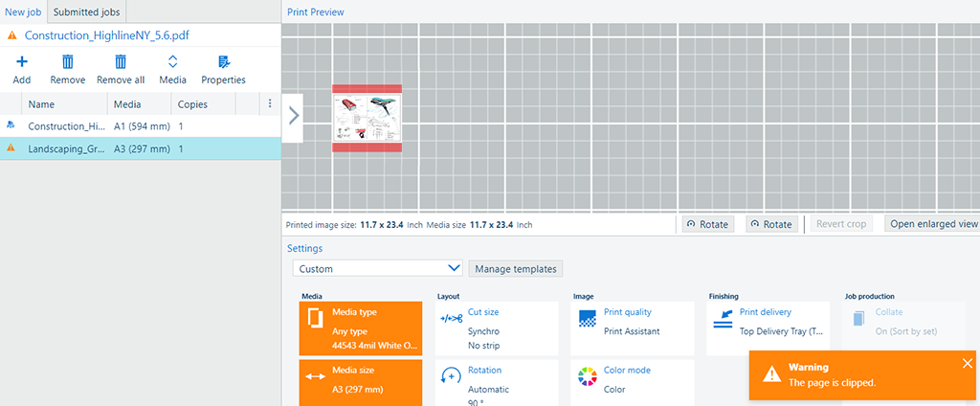Remove the selected file with Remove icon

click(x=68, y=63)
